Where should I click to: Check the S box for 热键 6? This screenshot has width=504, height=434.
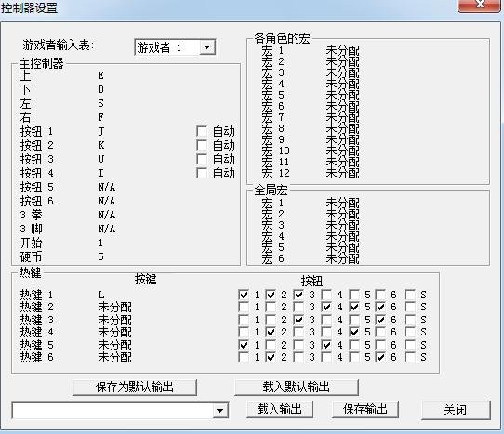pyautogui.click(x=410, y=357)
